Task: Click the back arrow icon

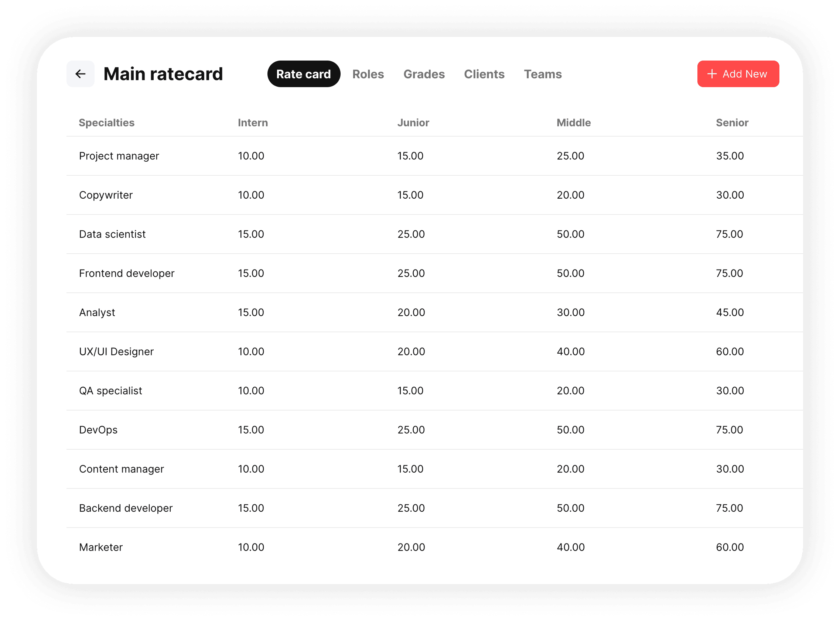Action: [x=80, y=74]
